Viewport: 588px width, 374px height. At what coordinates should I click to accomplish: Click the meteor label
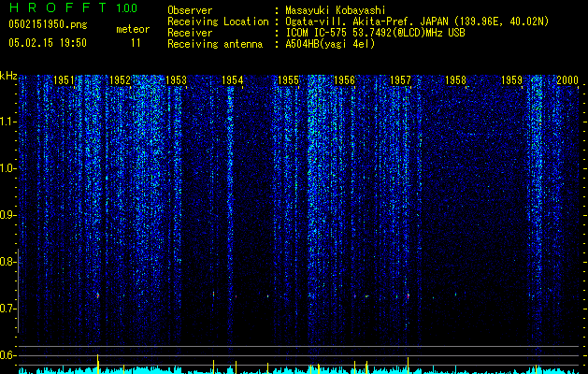click(133, 29)
